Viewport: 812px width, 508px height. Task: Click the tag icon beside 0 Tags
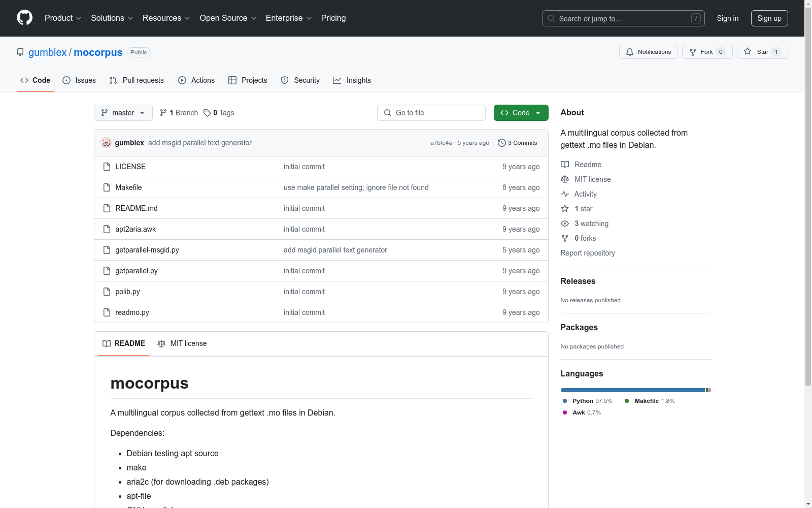[x=207, y=113]
